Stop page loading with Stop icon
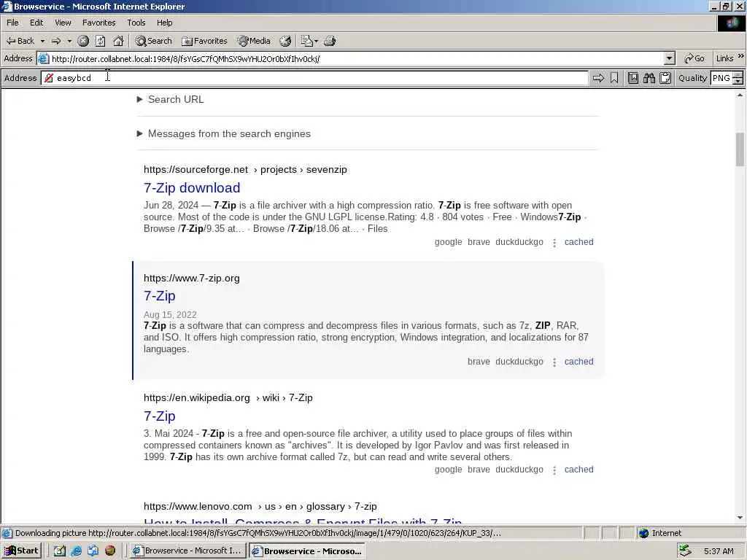 coord(83,41)
